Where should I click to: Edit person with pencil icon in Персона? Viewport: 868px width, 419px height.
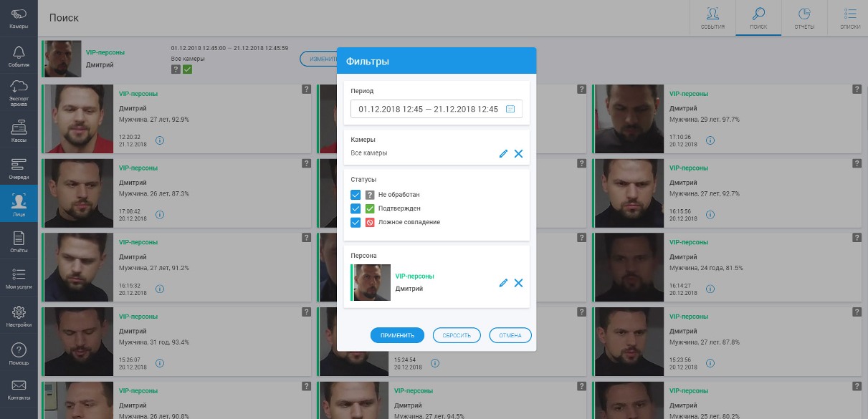503,283
